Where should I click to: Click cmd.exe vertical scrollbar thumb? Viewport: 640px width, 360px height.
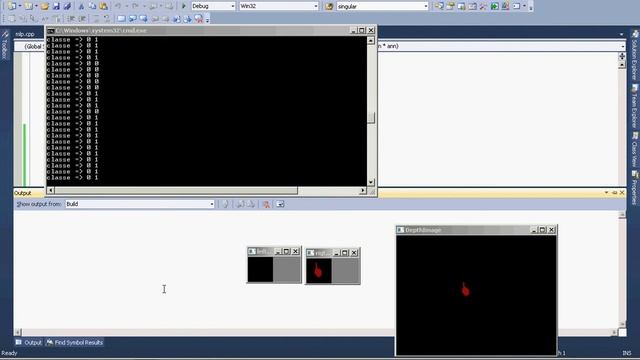(x=371, y=118)
